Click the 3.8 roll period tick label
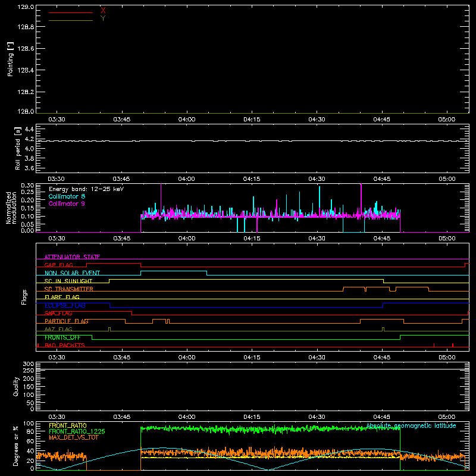The height and width of the screenshot is (476, 476). tap(29, 158)
